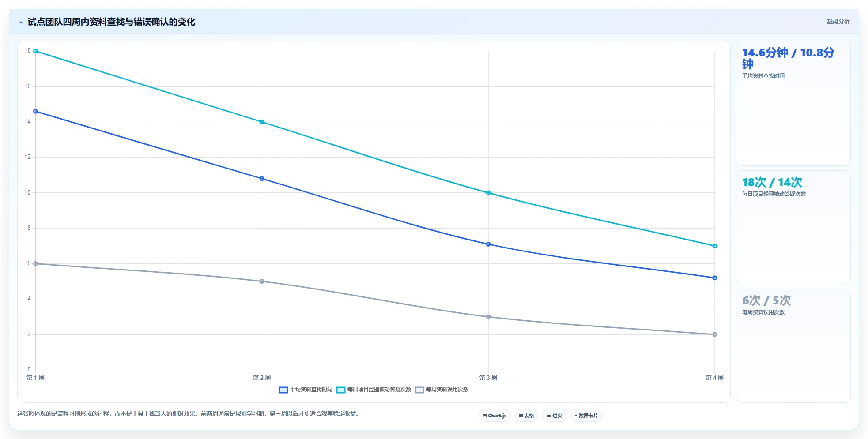Click the 第 4 周 x-axis label
868x439 pixels.
click(714, 378)
